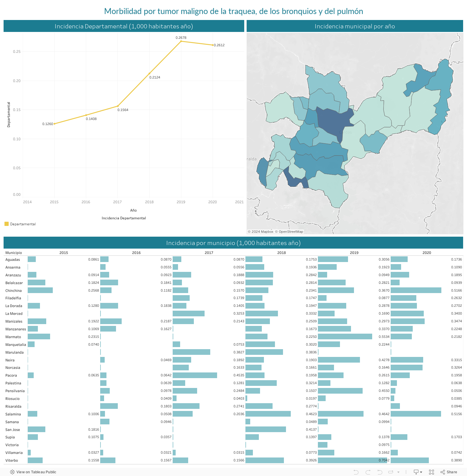Click the 2018 column header in the municipio table
Viewport: 467px width, 476px height.
click(282, 253)
